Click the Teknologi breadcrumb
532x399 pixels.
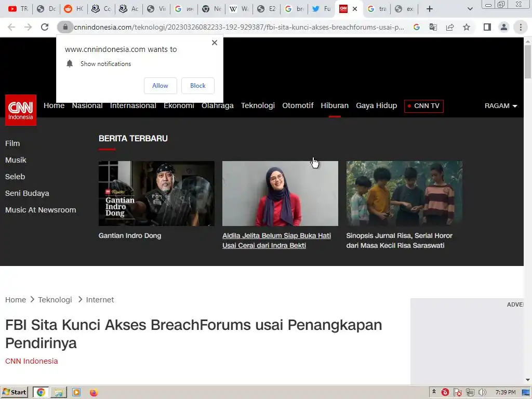[55, 300]
